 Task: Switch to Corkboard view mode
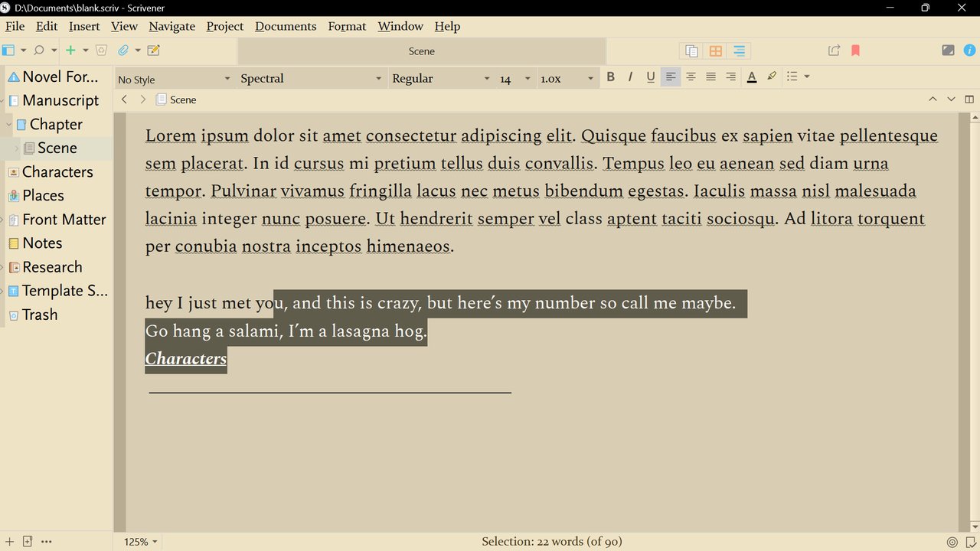click(x=716, y=51)
